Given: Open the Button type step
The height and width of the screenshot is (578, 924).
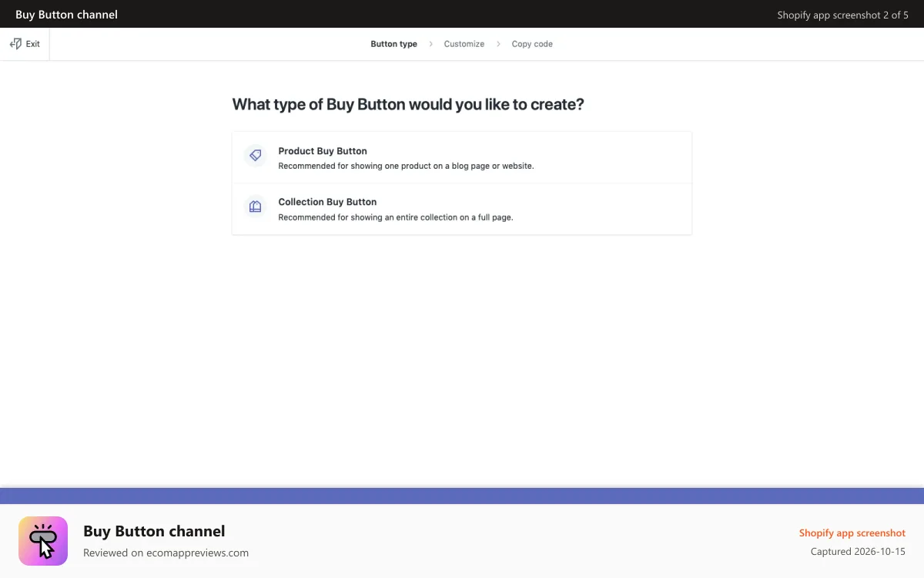Looking at the screenshot, I should pyautogui.click(x=393, y=44).
